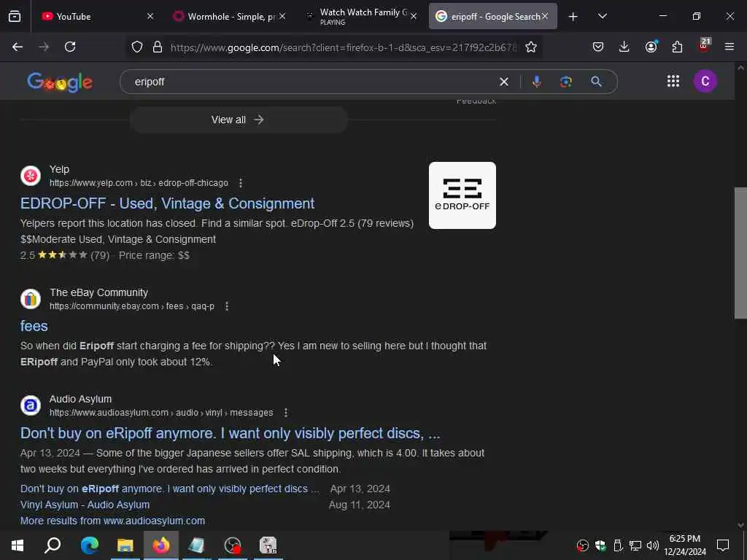This screenshot has height=560, width=747.
Task: Open Google account avatar C
Action: point(705,81)
